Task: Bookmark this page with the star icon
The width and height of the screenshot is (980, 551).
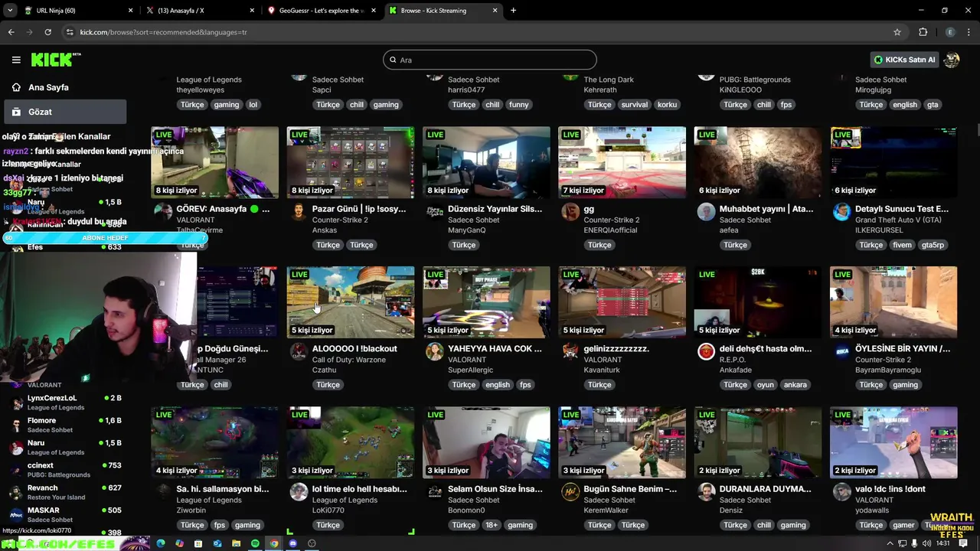Action: pos(897,32)
